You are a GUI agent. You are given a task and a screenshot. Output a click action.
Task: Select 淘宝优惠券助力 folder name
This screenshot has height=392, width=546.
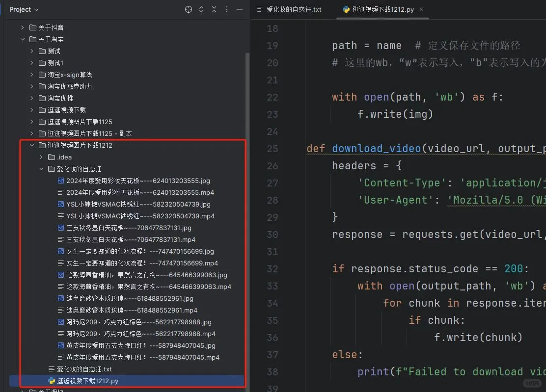[x=70, y=86]
